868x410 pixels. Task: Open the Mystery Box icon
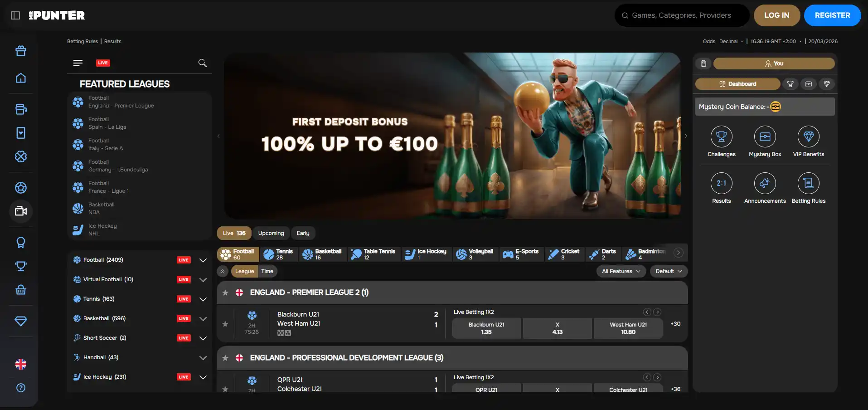[x=765, y=137]
